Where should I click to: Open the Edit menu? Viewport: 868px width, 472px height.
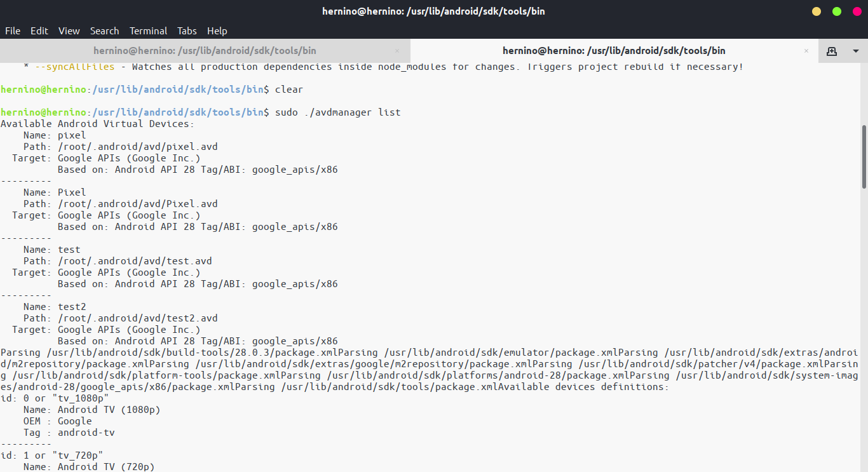coord(39,30)
